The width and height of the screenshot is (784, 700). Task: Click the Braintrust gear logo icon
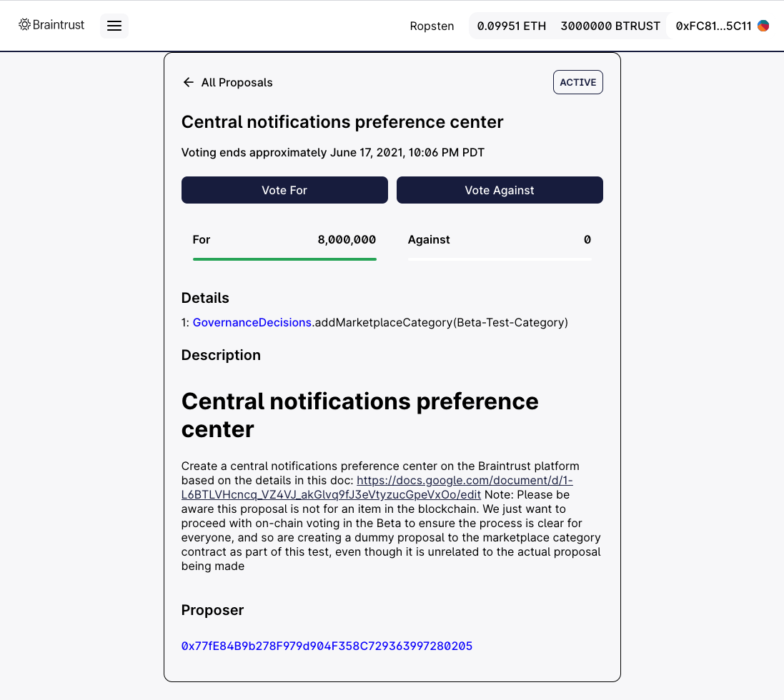tap(24, 24)
